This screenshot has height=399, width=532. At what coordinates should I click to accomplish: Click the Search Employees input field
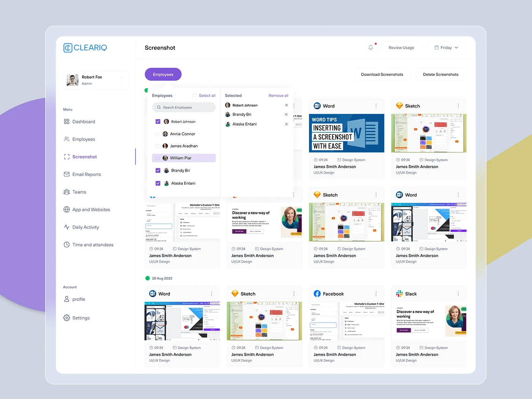point(184,107)
